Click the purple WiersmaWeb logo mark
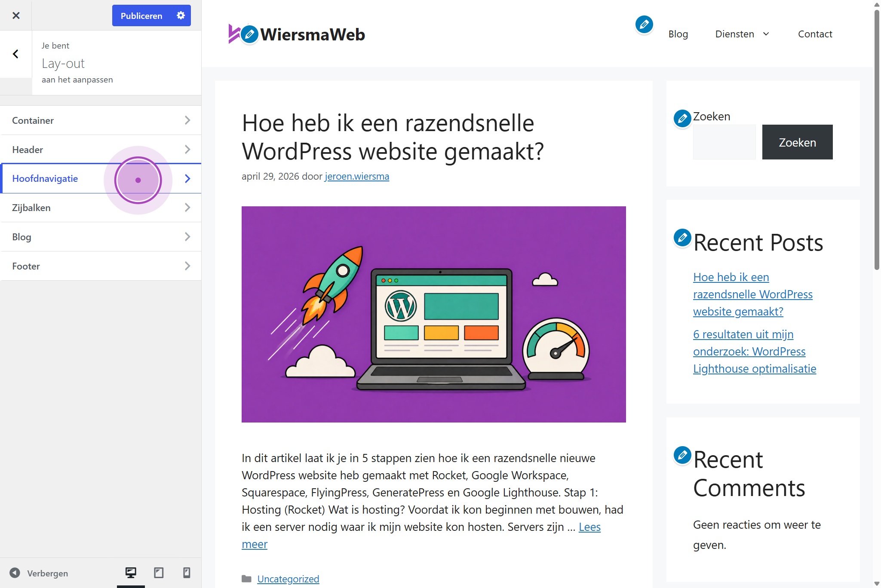The width and height of the screenshot is (881, 588). click(x=234, y=34)
